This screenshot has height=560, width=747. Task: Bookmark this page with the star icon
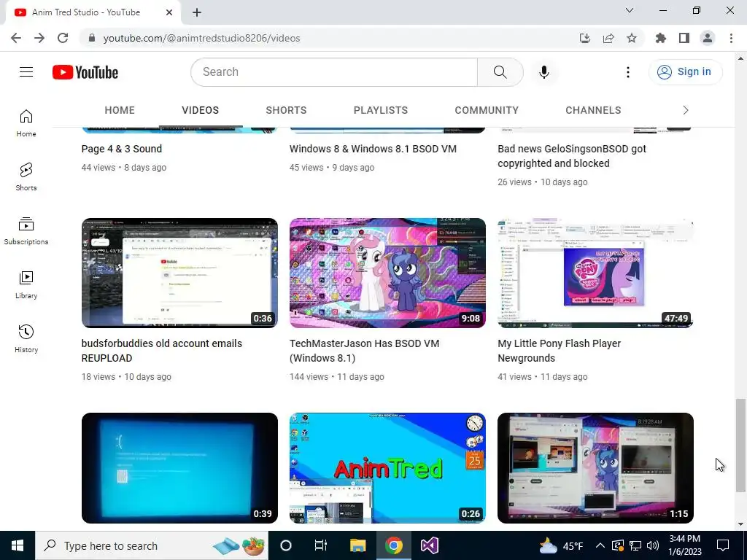(x=632, y=38)
